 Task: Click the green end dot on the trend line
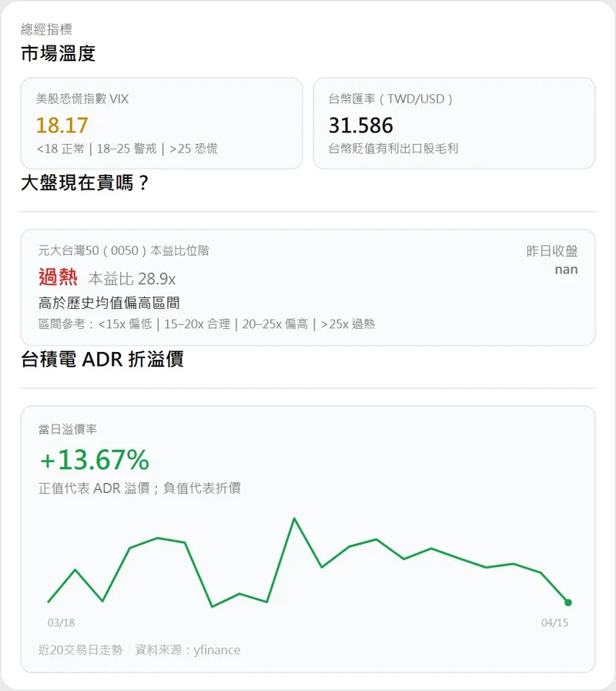pyautogui.click(x=568, y=602)
